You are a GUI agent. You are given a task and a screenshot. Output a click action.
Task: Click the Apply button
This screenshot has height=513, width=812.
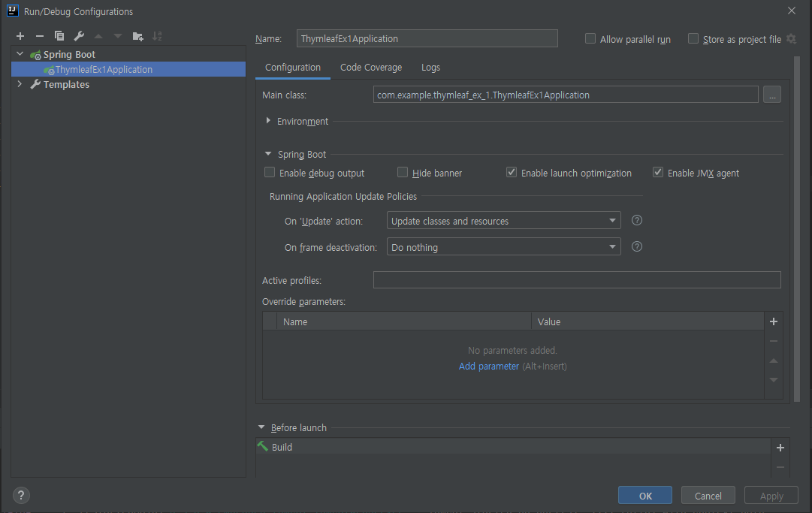(x=771, y=496)
